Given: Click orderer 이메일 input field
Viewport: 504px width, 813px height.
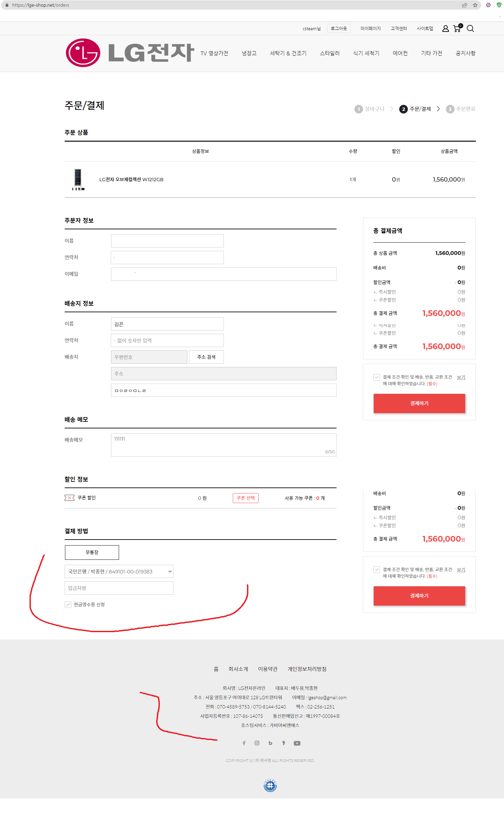Looking at the screenshot, I should [224, 274].
